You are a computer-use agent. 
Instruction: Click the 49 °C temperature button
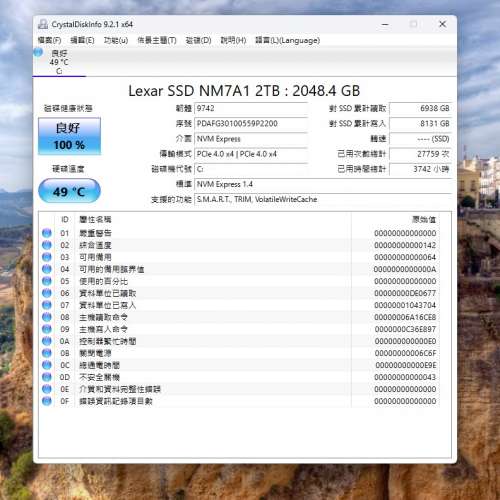click(69, 191)
